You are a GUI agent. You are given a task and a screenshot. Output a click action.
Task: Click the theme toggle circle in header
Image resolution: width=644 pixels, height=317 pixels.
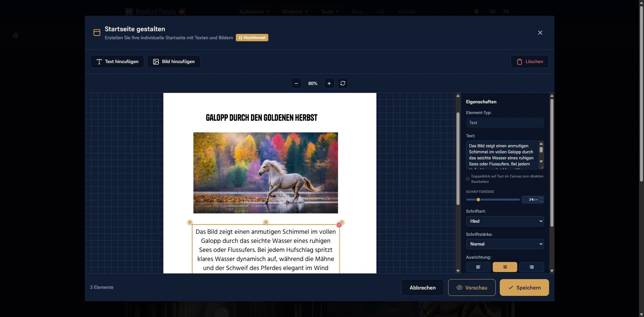(x=476, y=12)
